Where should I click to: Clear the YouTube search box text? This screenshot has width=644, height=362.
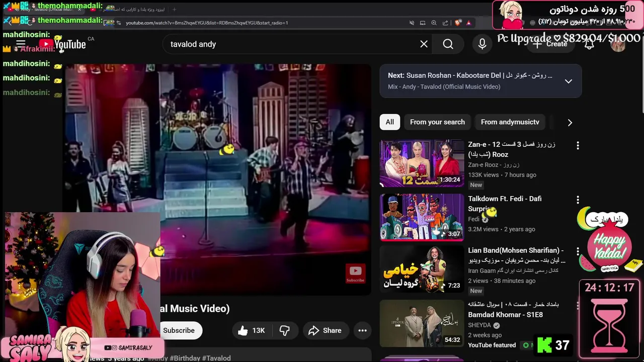click(424, 44)
